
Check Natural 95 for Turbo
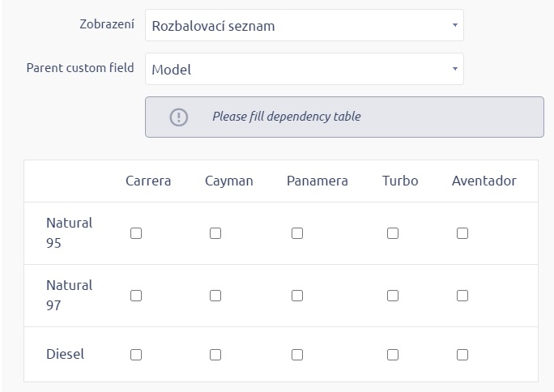(393, 233)
